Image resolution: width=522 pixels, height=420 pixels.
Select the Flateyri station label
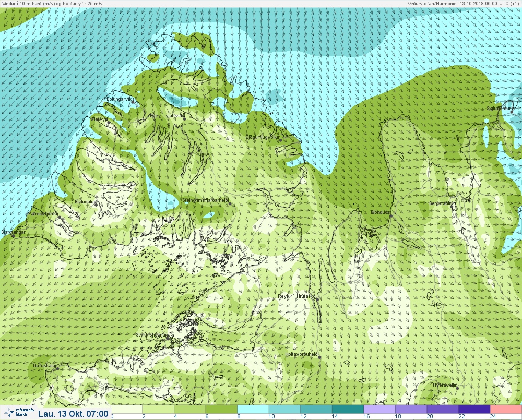tap(100, 119)
